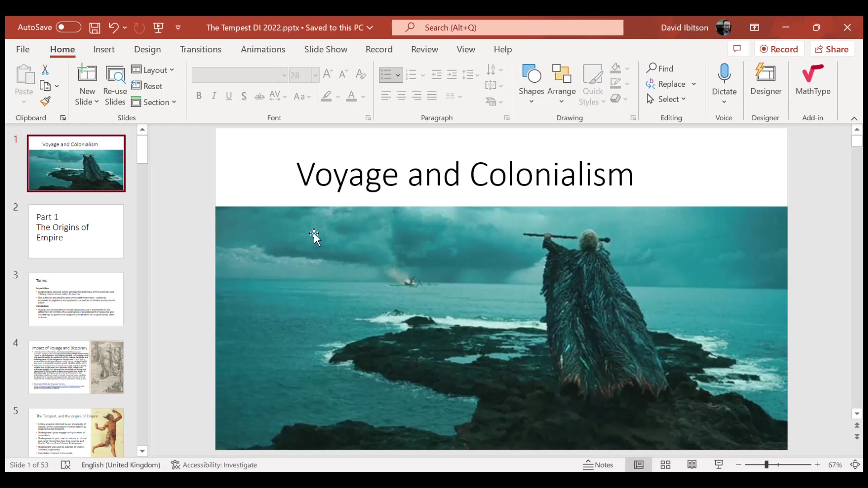The height and width of the screenshot is (488, 868).
Task: Click the Share button
Action: click(832, 49)
